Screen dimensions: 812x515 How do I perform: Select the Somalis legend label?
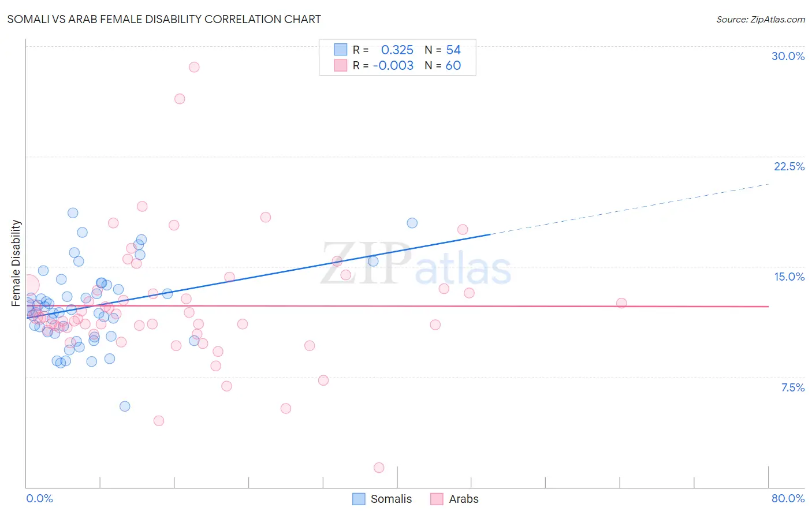click(391, 499)
